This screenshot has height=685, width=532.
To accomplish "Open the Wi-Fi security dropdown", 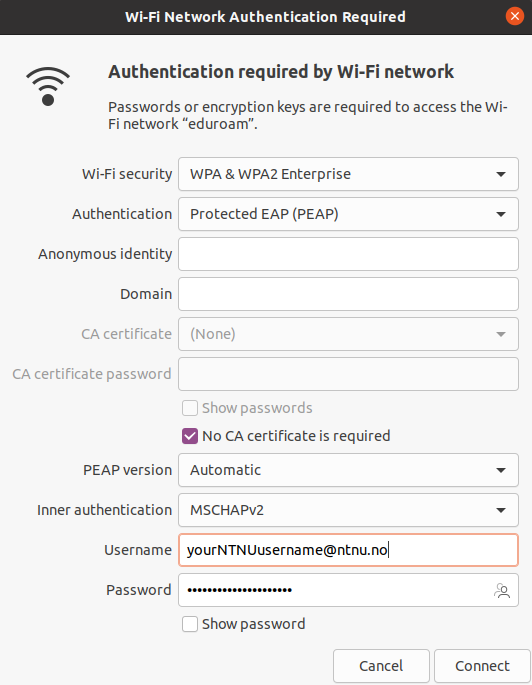I will point(348,174).
